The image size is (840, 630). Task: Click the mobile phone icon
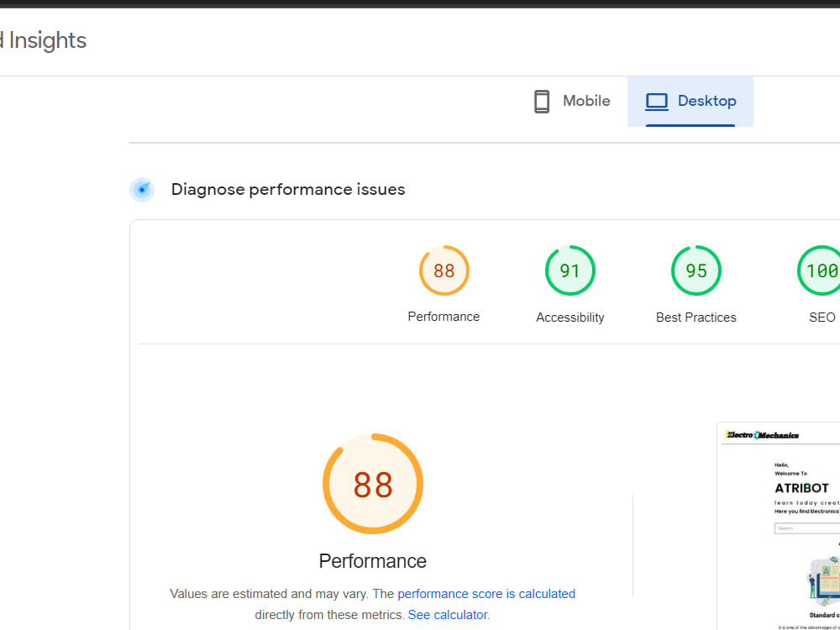point(542,102)
